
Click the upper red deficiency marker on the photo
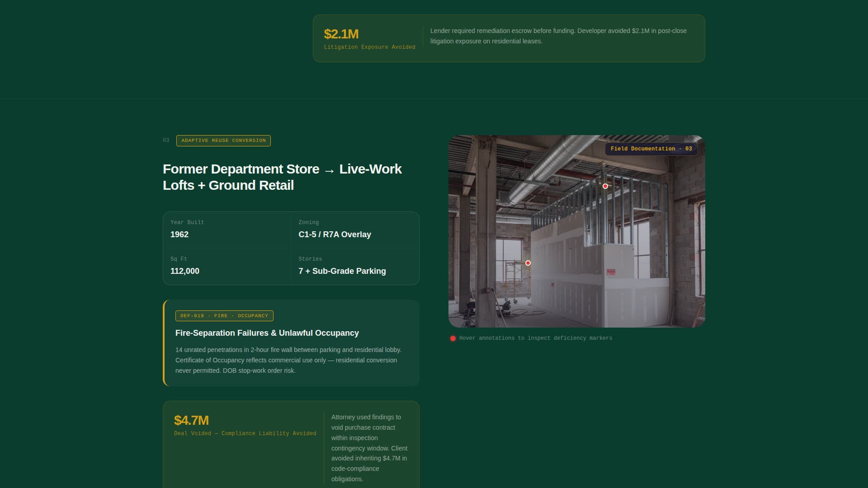(605, 186)
